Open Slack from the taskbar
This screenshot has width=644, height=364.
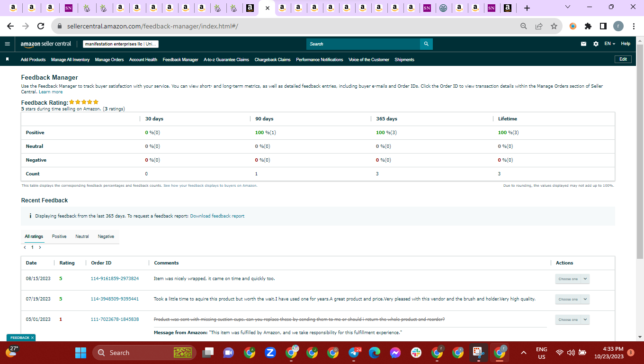click(x=416, y=353)
